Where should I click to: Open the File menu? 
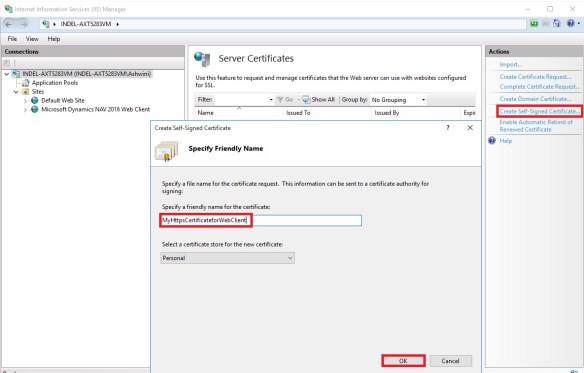tap(12, 39)
